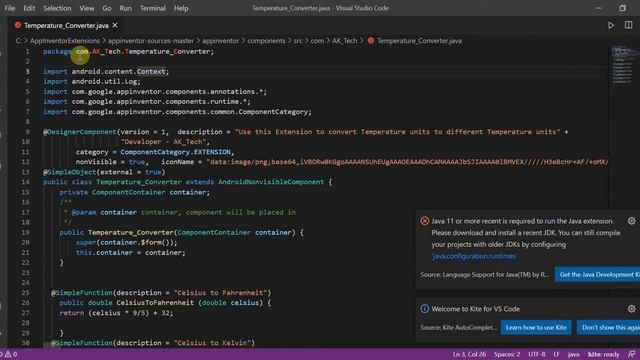Image resolution: width=640 pixels, height=360 pixels.
Task: Click Ln 3, Col 26 cursor position
Action: coord(469,354)
